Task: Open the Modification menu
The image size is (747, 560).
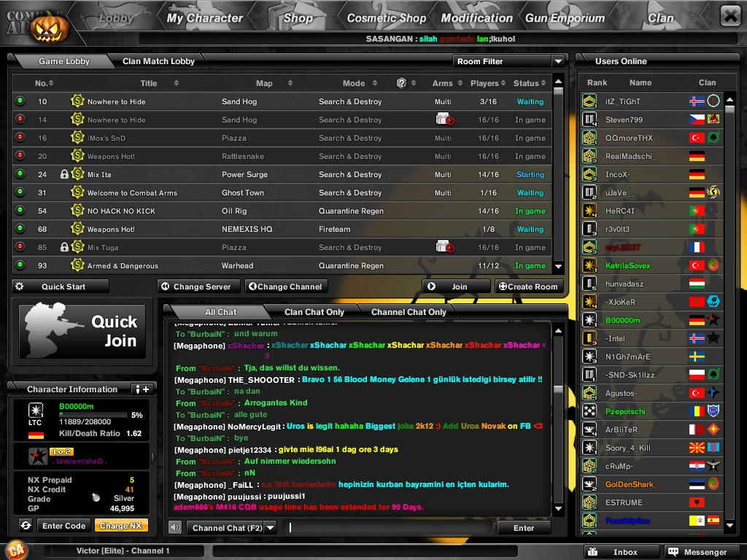Action: tap(476, 18)
